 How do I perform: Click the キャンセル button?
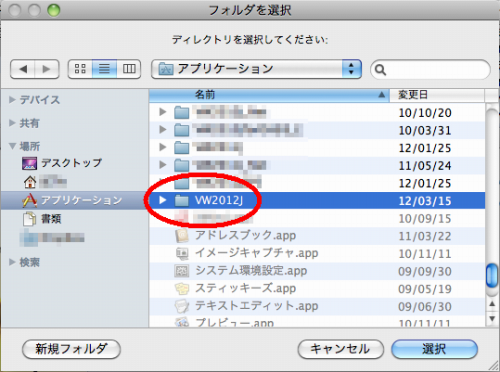tap(340, 349)
